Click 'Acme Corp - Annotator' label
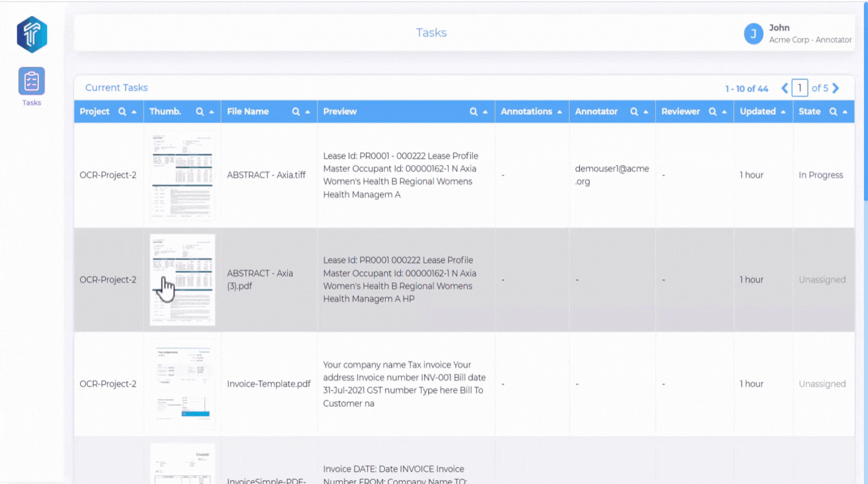The image size is (868, 484). (810, 40)
